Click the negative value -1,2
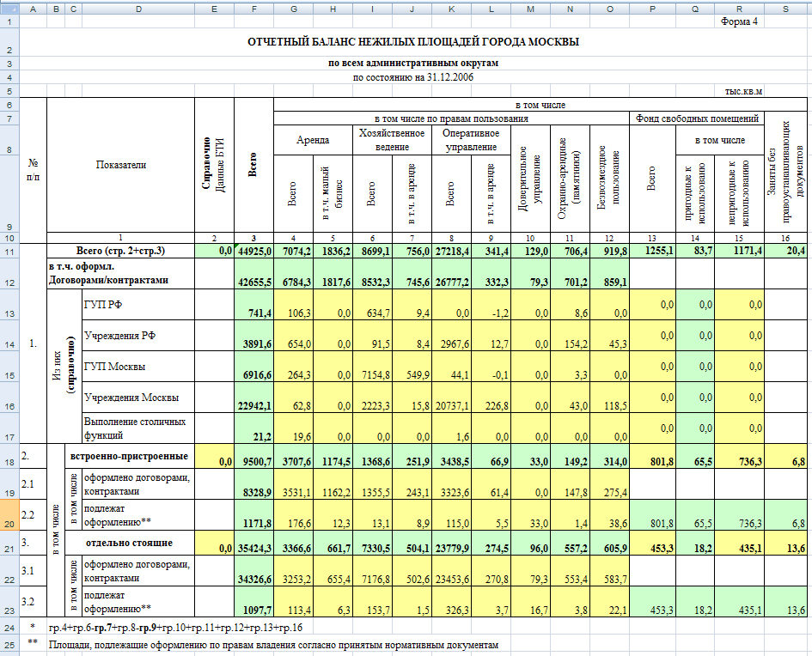The height and width of the screenshot is (656, 812). pos(491,304)
